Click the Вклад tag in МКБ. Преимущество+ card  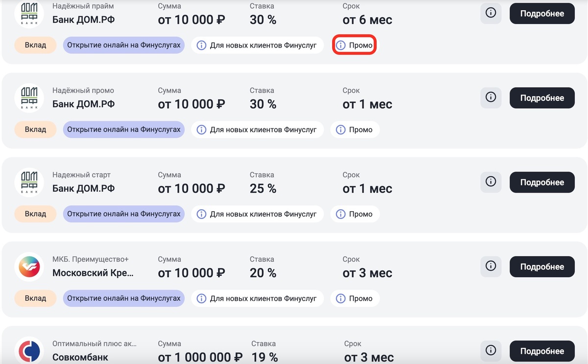point(35,298)
